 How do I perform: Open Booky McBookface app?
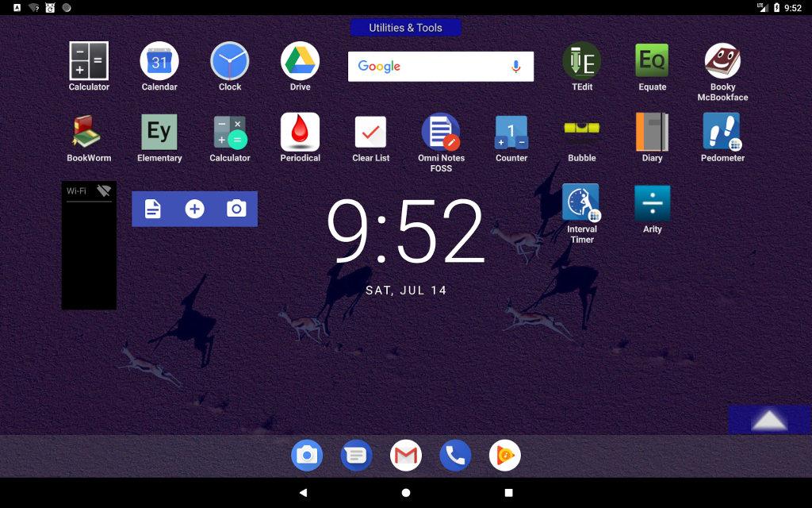tap(722, 61)
